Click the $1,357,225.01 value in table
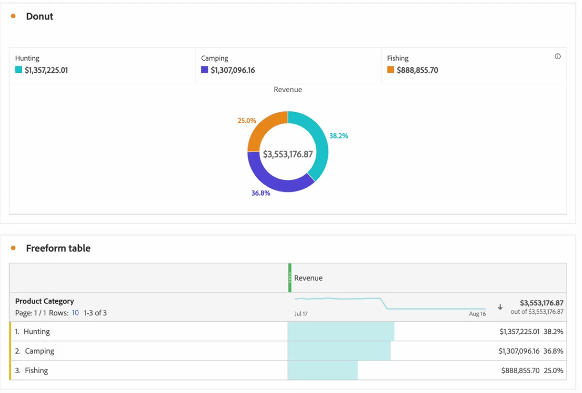This screenshot has height=393, width=582. [519, 331]
